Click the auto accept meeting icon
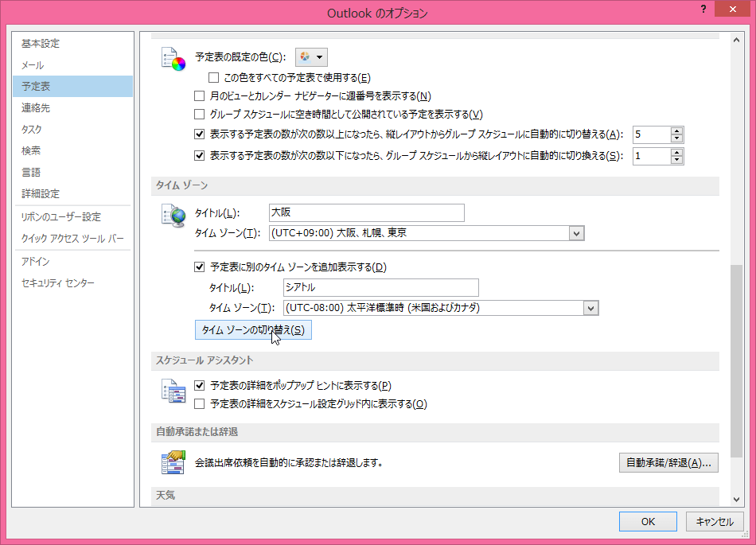756x545 pixels. pyautogui.click(x=173, y=462)
